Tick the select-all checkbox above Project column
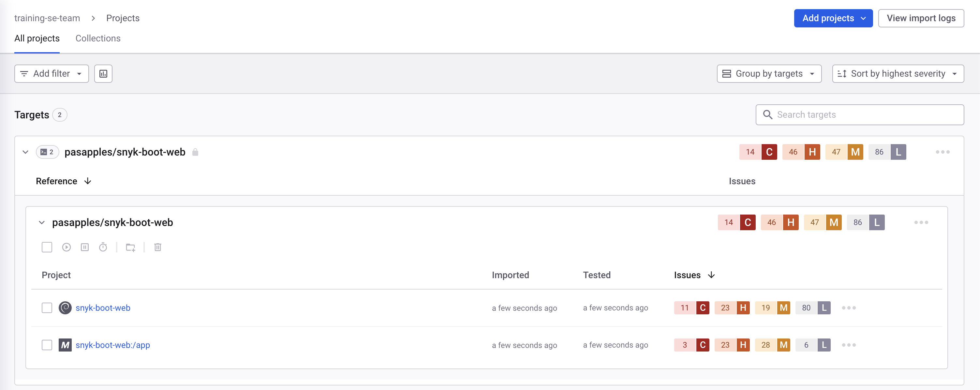 click(47, 247)
